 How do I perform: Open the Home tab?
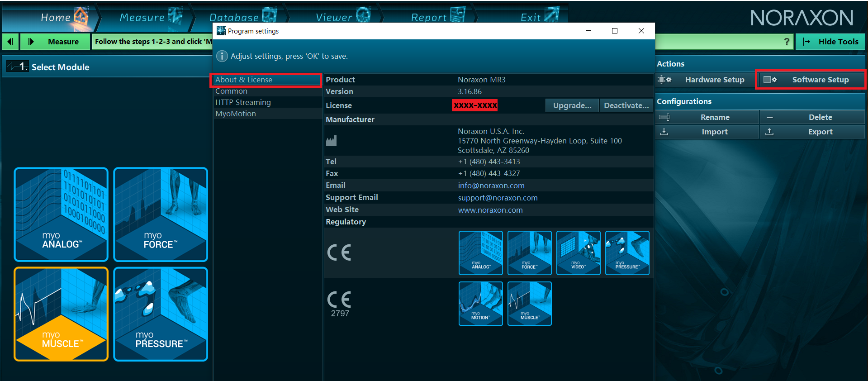click(50, 17)
